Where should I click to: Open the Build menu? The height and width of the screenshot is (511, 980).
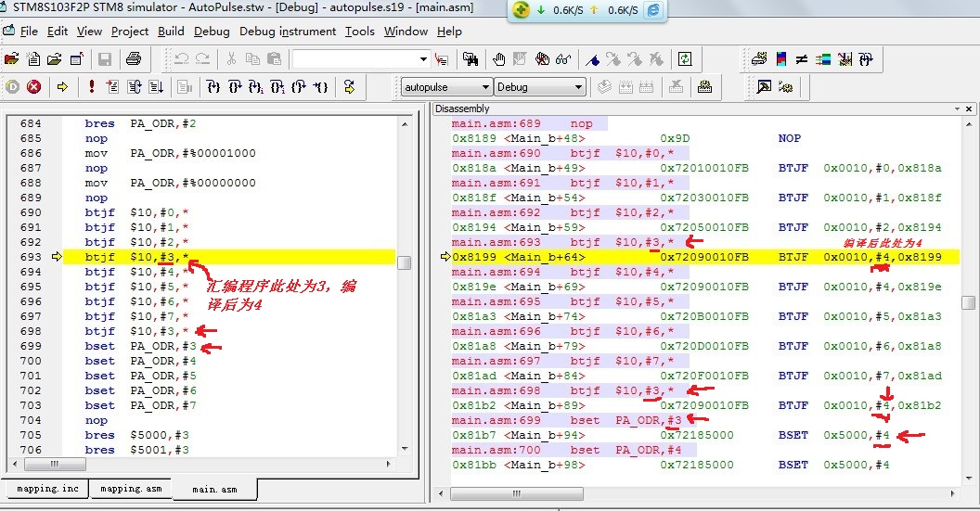coord(171,32)
